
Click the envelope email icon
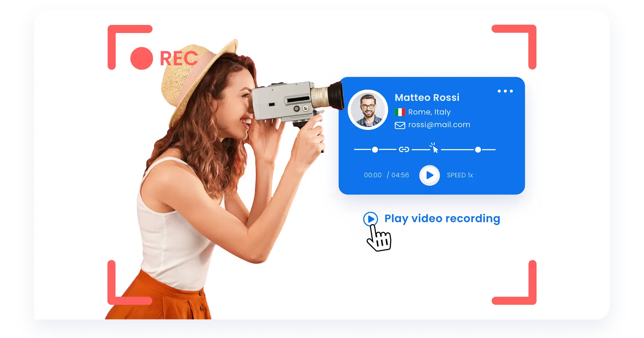[x=400, y=125]
